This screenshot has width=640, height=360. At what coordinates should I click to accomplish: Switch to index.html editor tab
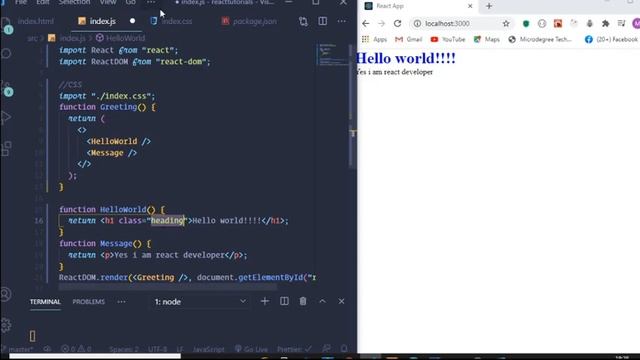pyautogui.click(x=36, y=21)
